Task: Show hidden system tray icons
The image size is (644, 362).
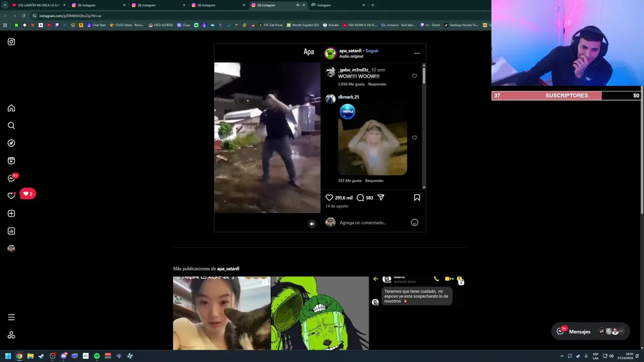Action: pyautogui.click(x=562, y=356)
